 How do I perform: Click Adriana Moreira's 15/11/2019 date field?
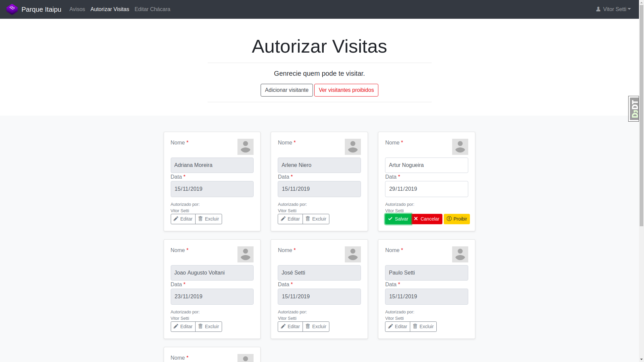pyautogui.click(x=212, y=189)
